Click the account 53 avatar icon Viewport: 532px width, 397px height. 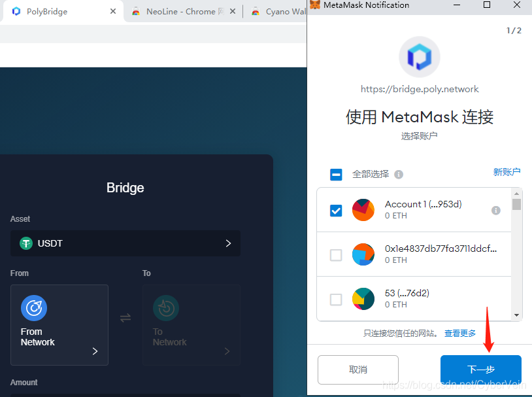point(363,299)
